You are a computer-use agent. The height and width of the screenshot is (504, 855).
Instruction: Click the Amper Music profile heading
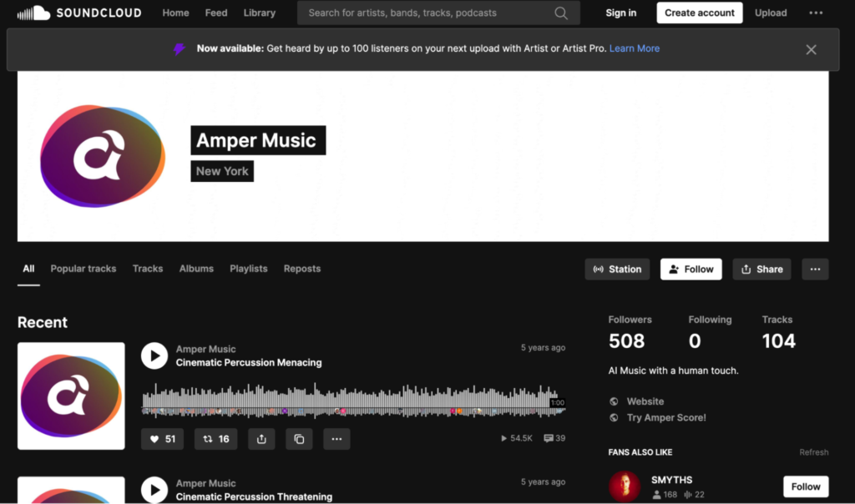[258, 140]
